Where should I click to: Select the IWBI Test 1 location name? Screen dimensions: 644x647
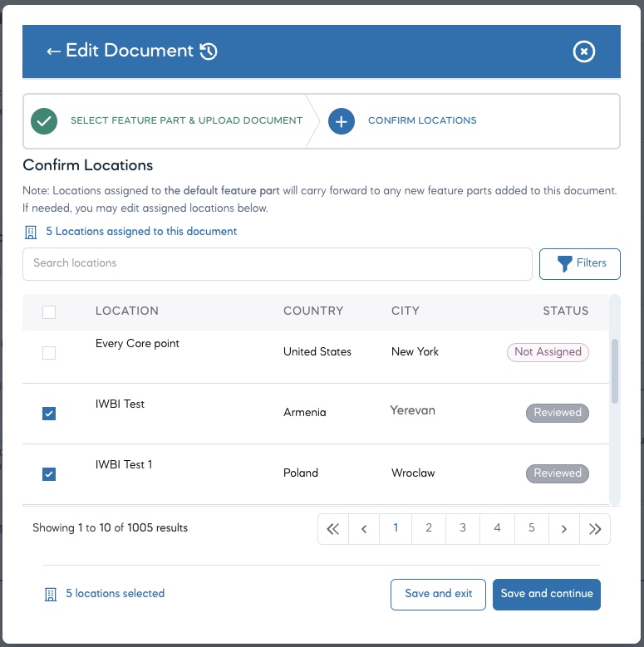(124, 464)
